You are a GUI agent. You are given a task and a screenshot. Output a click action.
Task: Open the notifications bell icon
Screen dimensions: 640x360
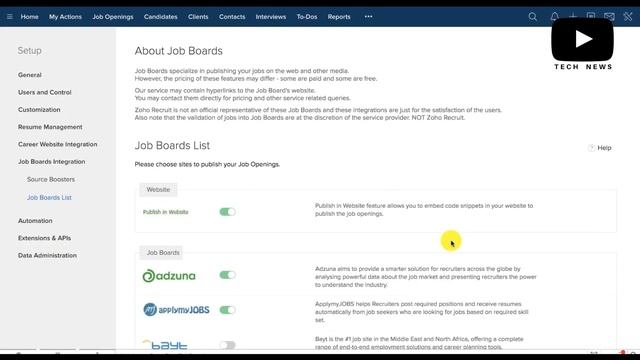(x=554, y=16)
